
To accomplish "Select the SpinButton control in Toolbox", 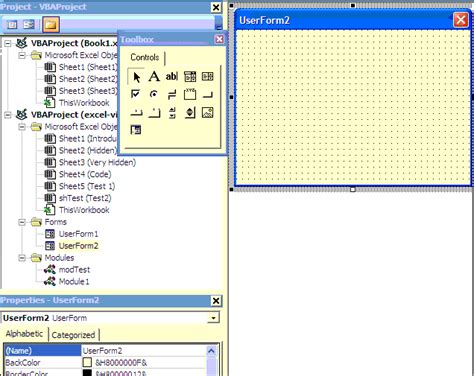I will [x=190, y=113].
